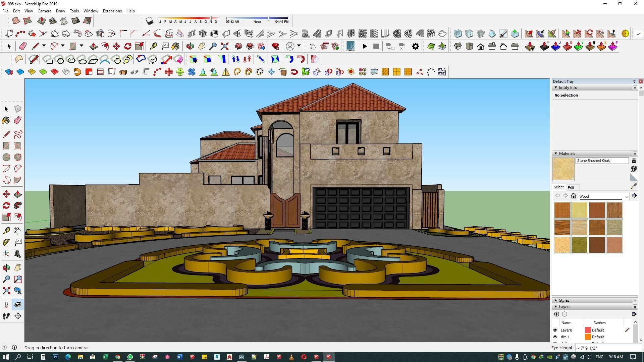Screen dimensions: 644x362
Task: Hide Layer0 using its eye icon
Action: (x=555, y=330)
